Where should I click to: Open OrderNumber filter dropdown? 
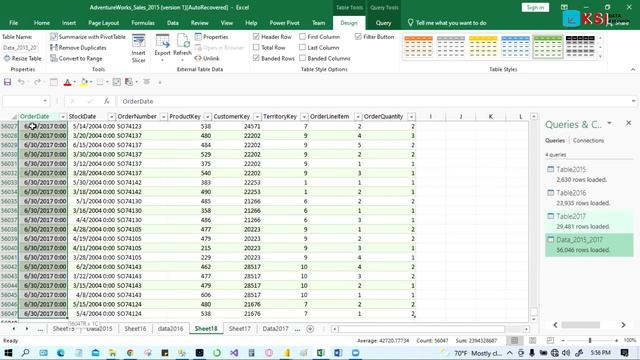tap(163, 117)
